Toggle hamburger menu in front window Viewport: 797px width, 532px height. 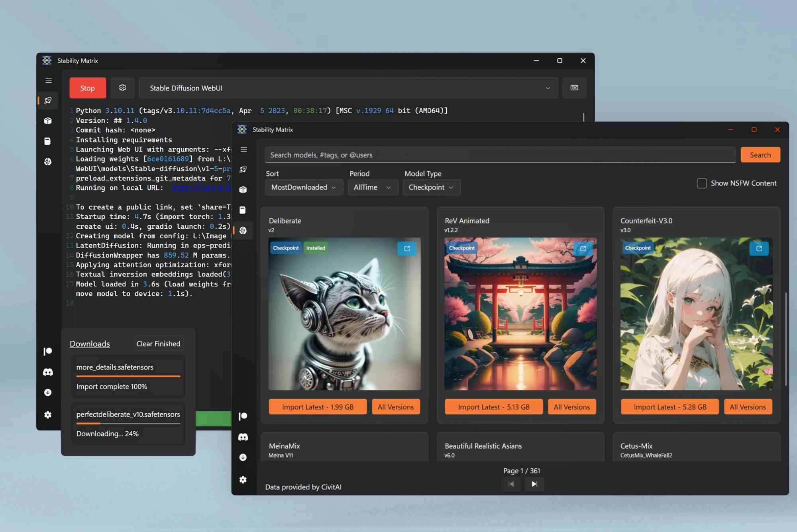click(244, 149)
